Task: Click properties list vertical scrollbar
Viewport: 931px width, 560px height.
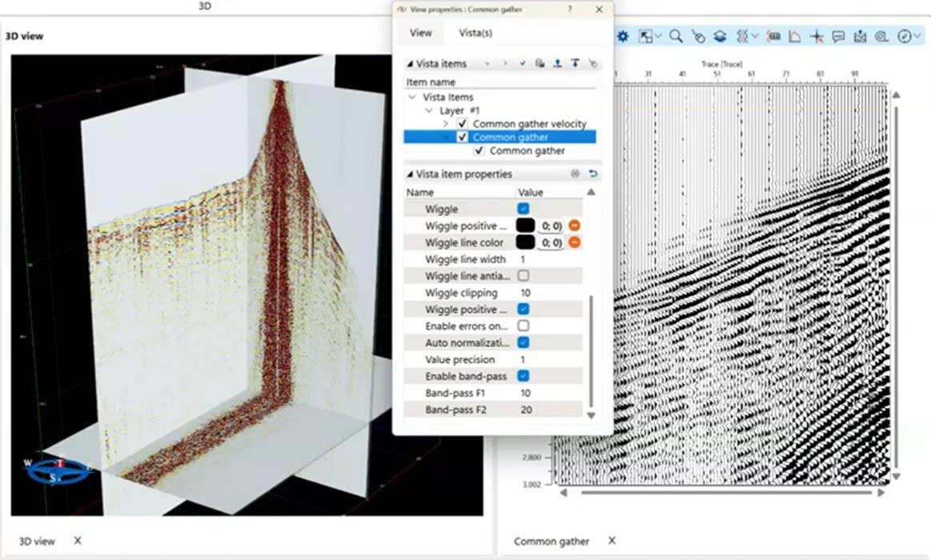Action: (591, 350)
